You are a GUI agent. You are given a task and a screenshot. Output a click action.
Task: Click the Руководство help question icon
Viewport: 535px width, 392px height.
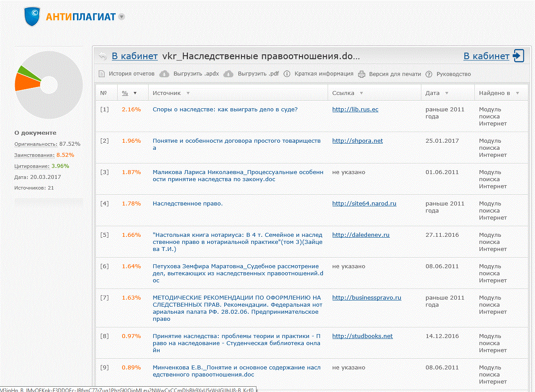click(x=428, y=74)
